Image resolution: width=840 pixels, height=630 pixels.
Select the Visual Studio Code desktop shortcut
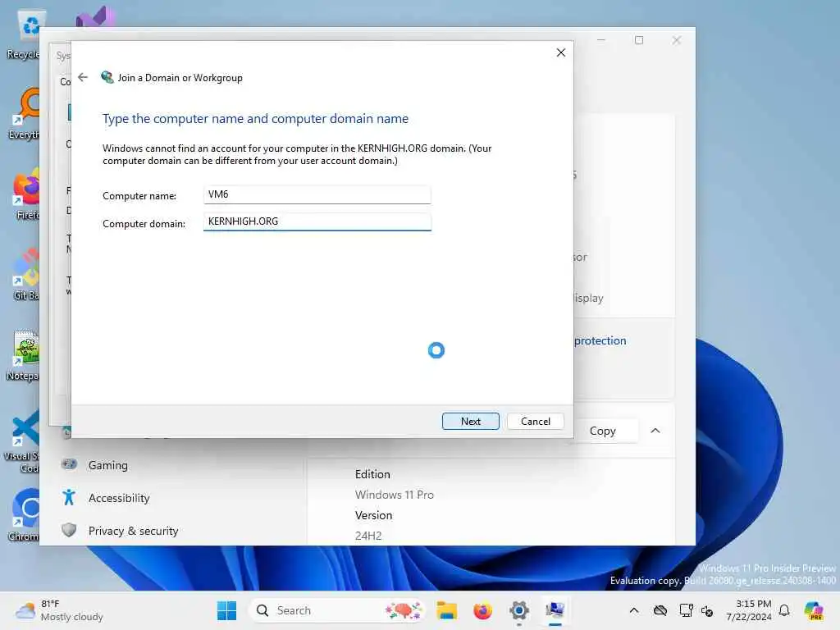(22, 441)
